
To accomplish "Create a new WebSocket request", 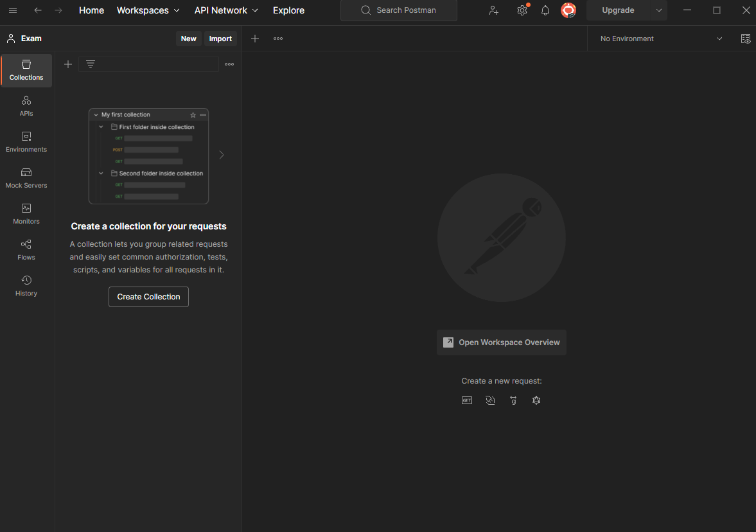I will pyautogui.click(x=490, y=400).
